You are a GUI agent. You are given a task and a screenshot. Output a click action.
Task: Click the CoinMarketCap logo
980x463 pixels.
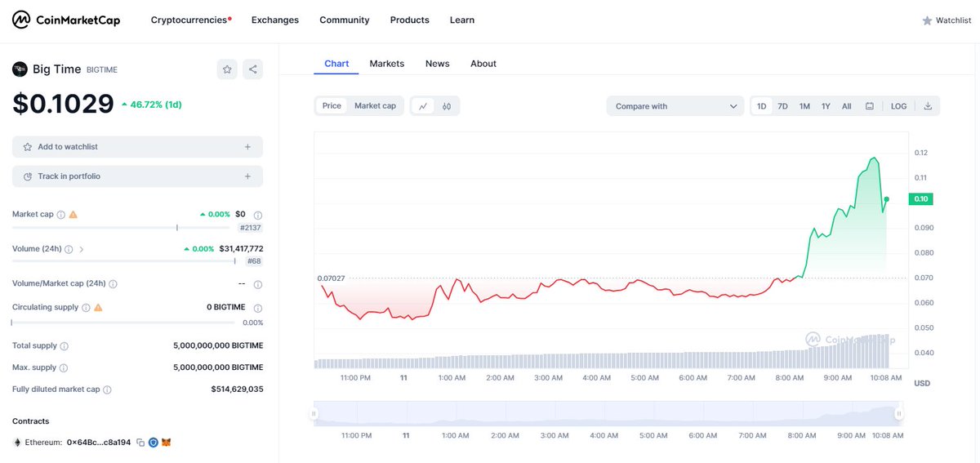click(x=66, y=20)
